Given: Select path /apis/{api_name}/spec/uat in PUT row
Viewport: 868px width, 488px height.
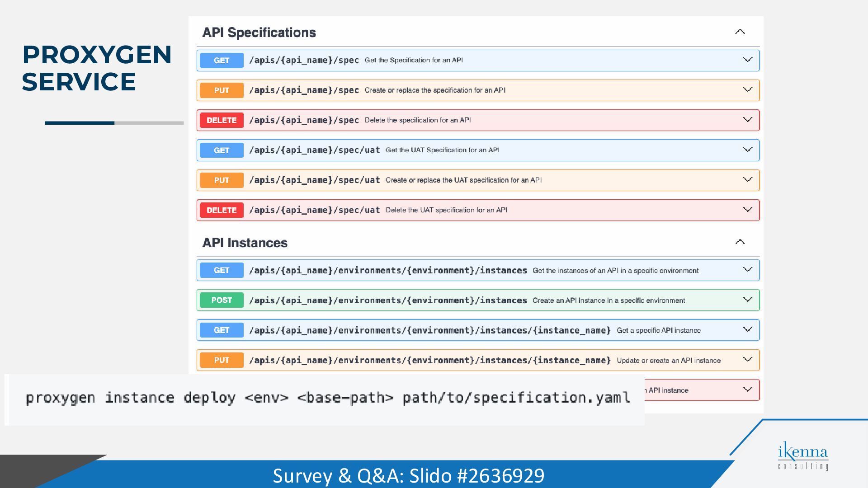Looking at the screenshot, I should (x=314, y=180).
